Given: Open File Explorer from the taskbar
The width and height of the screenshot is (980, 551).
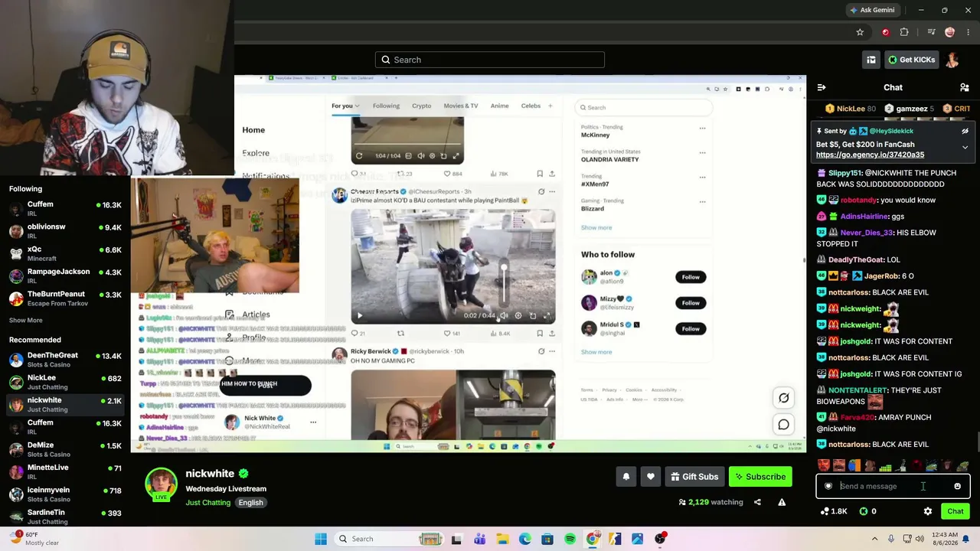Looking at the screenshot, I should click(502, 539).
